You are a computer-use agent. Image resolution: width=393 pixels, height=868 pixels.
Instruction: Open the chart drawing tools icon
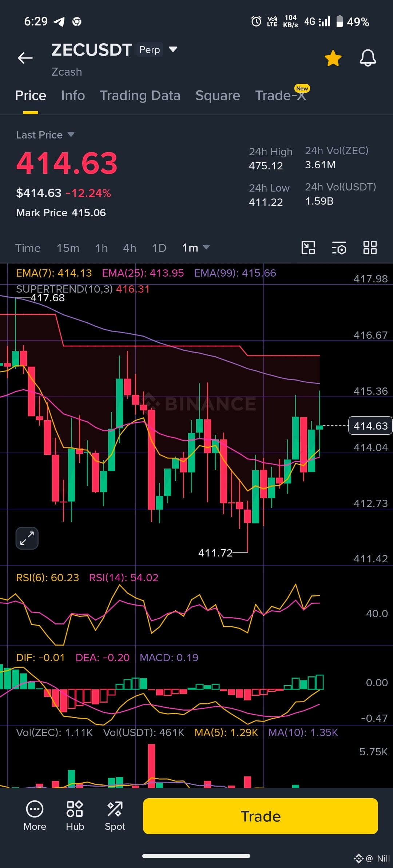308,248
